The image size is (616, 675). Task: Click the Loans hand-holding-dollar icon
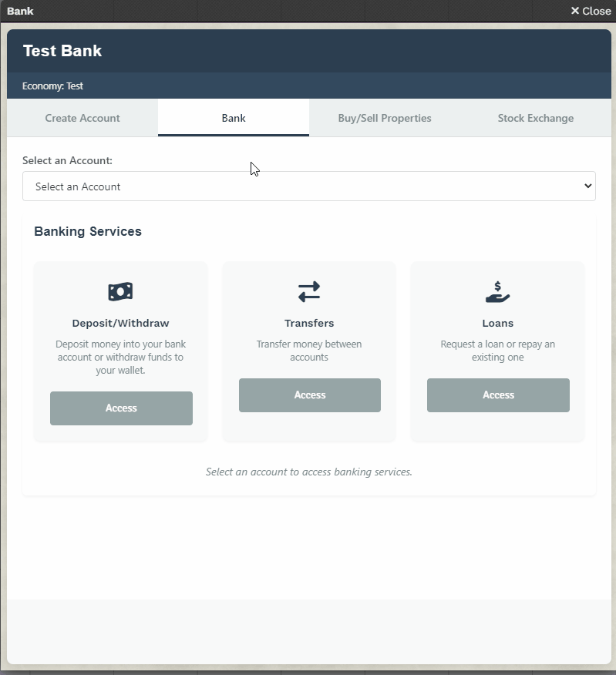497,292
